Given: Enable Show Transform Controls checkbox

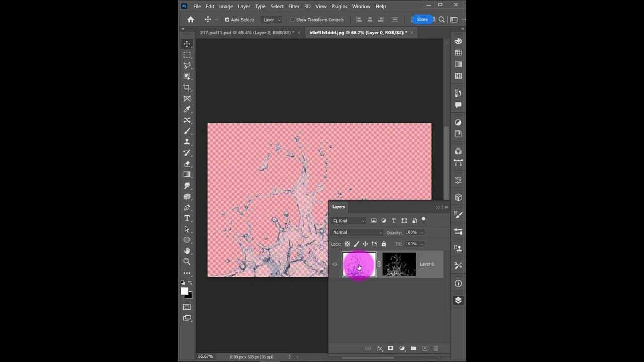Looking at the screenshot, I should coord(292,20).
